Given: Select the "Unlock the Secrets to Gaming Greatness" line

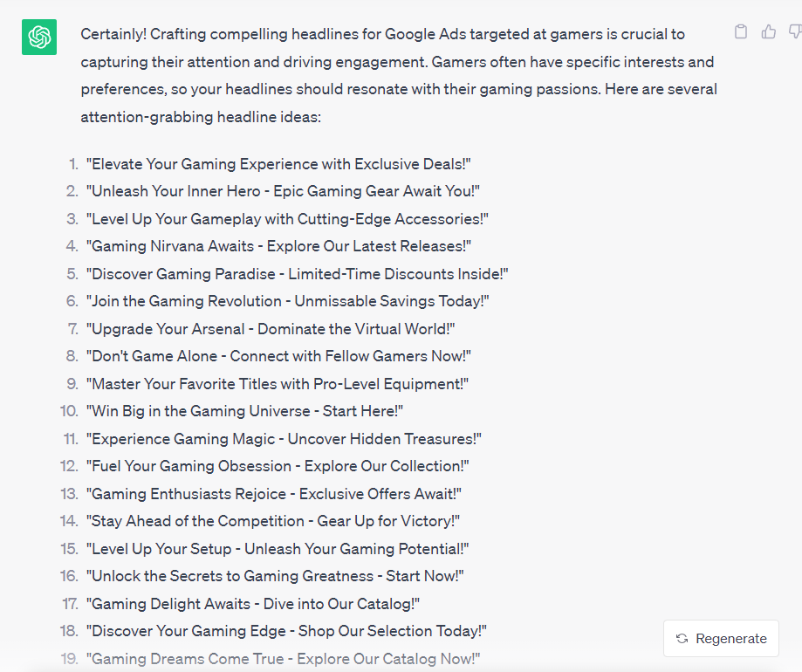Looking at the screenshot, I should click(x=275, y=576).
